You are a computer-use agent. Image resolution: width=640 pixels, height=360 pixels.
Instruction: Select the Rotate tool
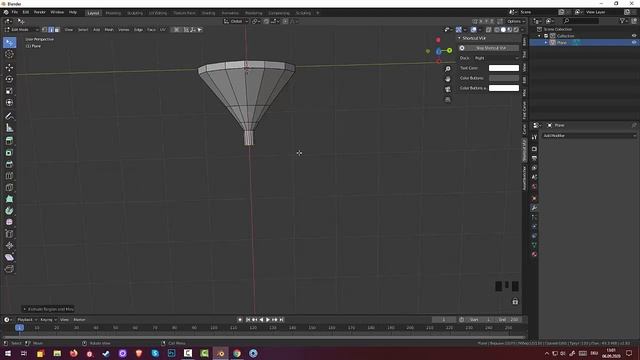[9, 79]
